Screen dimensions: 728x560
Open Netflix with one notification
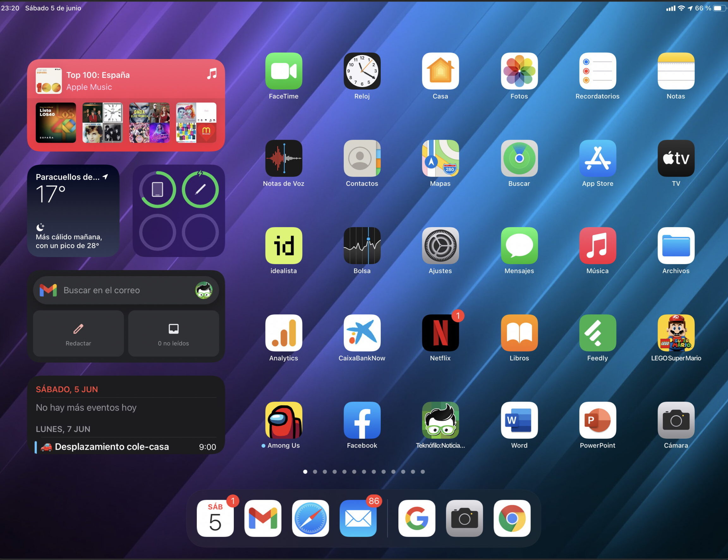[x=440, y=333]
